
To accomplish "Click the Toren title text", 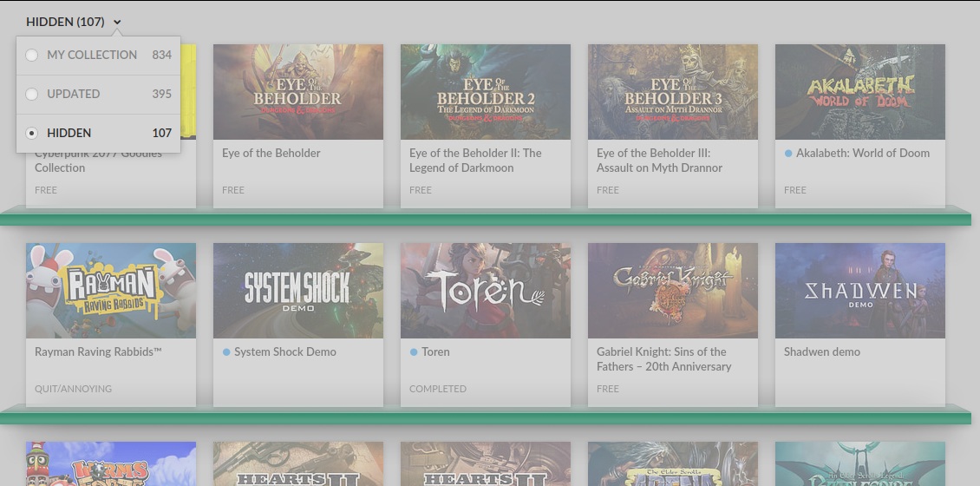I will (435, 352).
